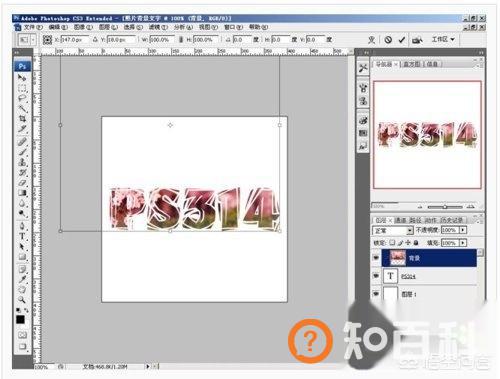Commit the transform with the checkmark
The image size is (500, 379).
coord(402,40)
